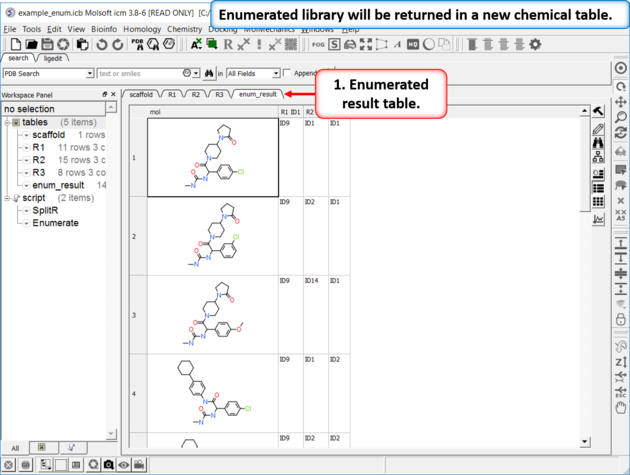The image size is (630, 475).
Task: Toggle selection square beside tables node
Action: tap(16, 122)
